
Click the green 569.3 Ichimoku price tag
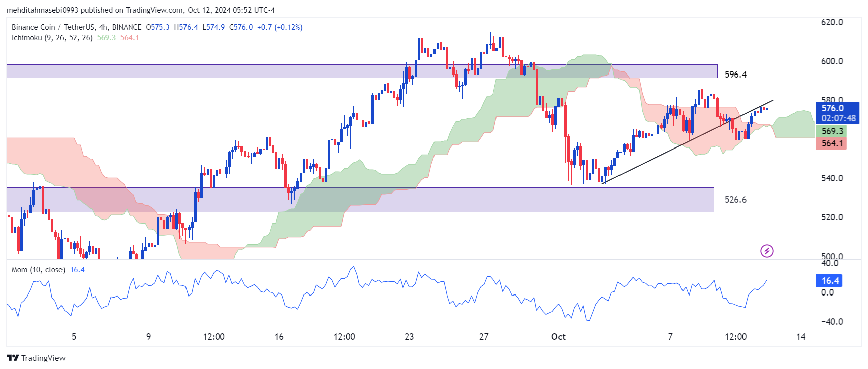click(x=831, y=131)
